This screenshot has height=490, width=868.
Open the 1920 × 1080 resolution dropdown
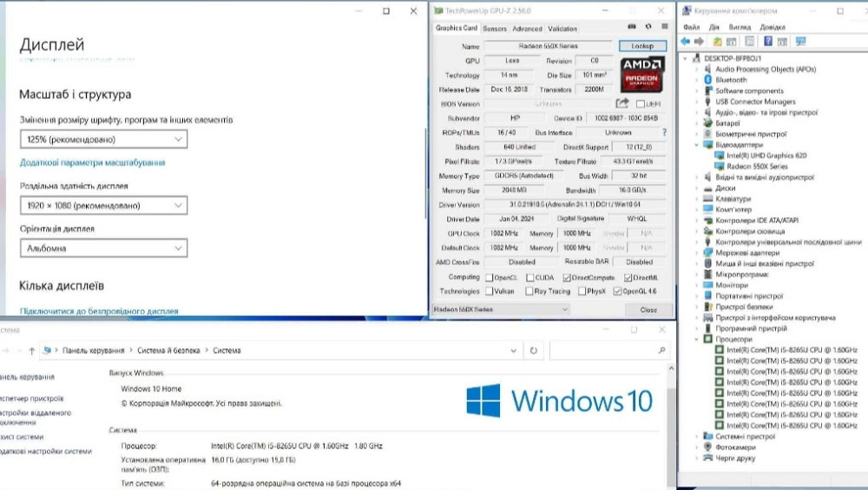(103, 206)
